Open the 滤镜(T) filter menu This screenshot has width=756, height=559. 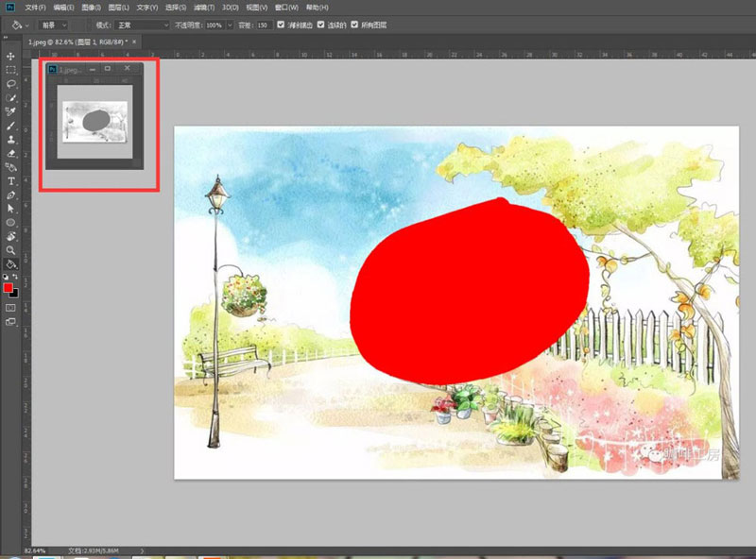204,8
